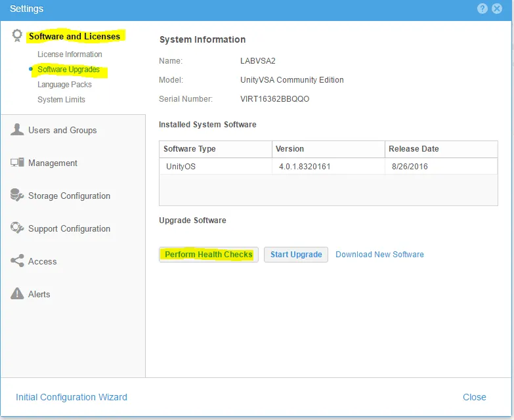Click the version value 4.0.1.8320161
The width and height of the screenshot is (514, 420).
[x=305, y=167]
